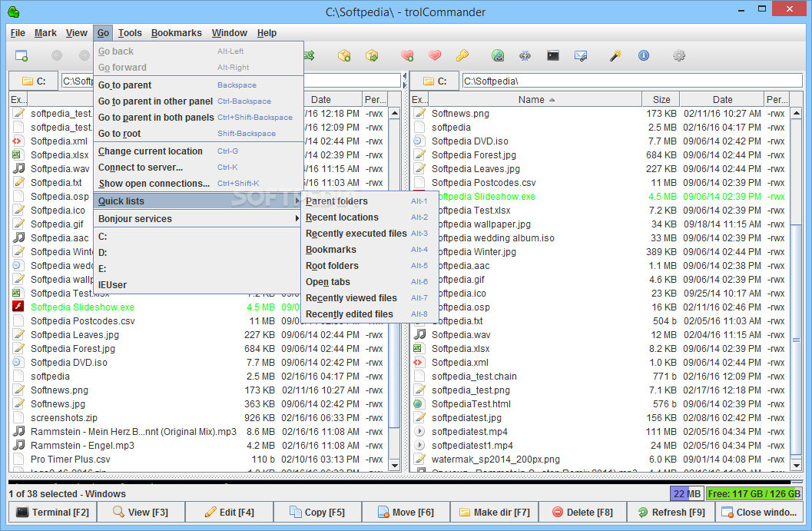812x531 pixels.
Task: Click the Add bookmark heart-plus icon
Action: [407, 55]
